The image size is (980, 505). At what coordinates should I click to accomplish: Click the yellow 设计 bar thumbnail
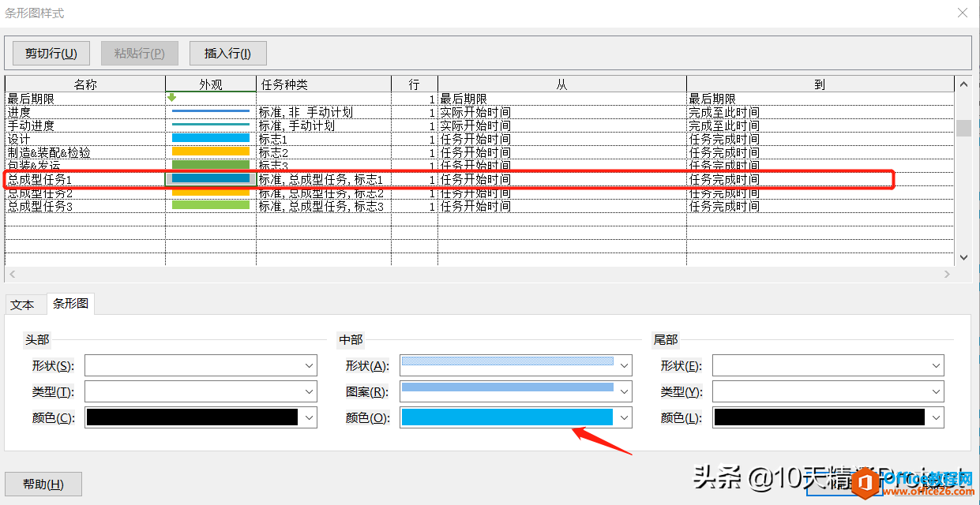point(209,139)
